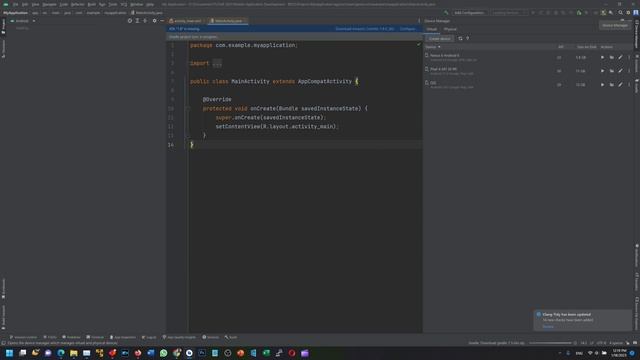Select MainActivity.java editor tab
The width and height of the screenshot is (640, 360).
(228, 21)
